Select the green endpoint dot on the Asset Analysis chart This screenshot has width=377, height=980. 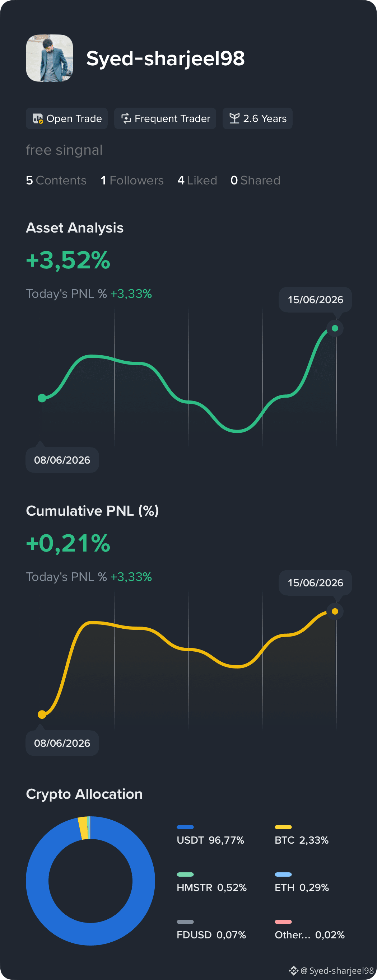tap(335, 328)
